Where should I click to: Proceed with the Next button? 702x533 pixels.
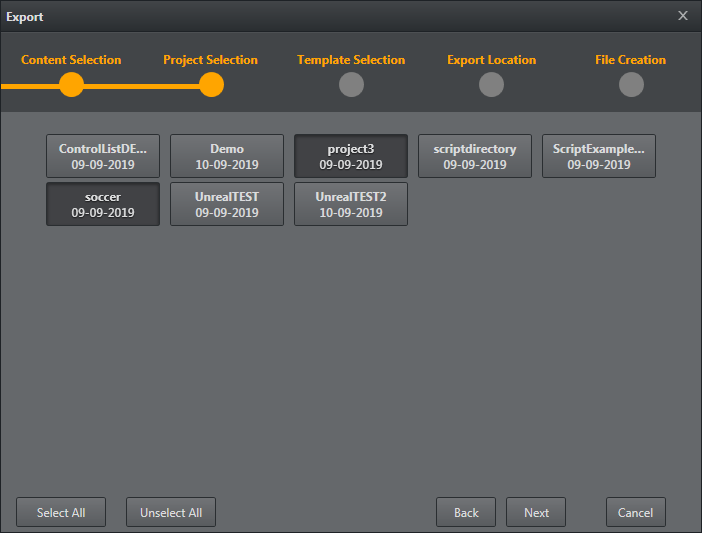click(x=536, y=512)
